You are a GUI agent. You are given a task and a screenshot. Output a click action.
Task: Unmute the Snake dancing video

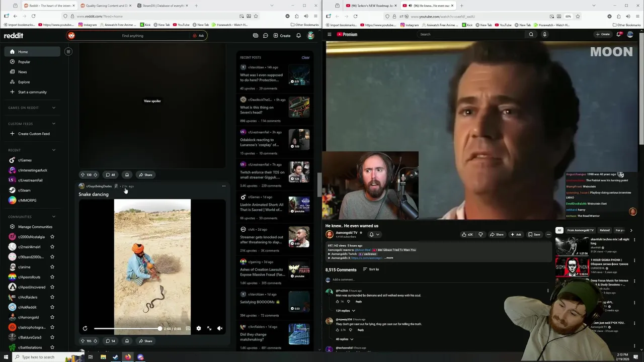220,328
